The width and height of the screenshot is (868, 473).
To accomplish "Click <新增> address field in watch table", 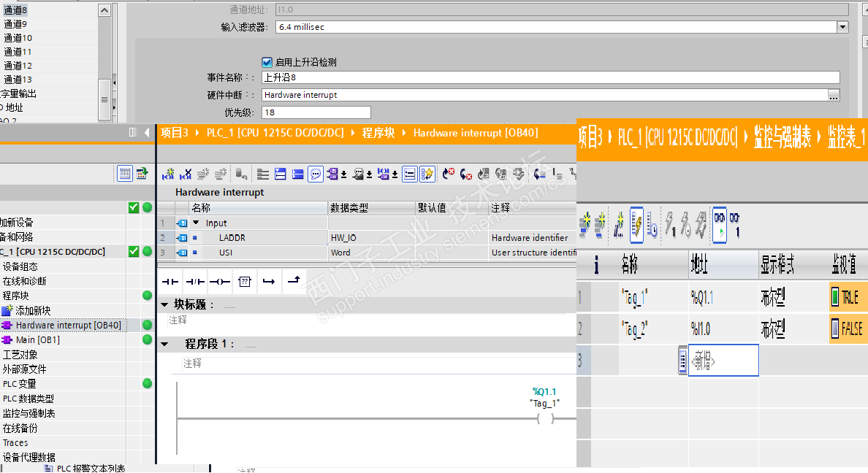I will [723, 361].
